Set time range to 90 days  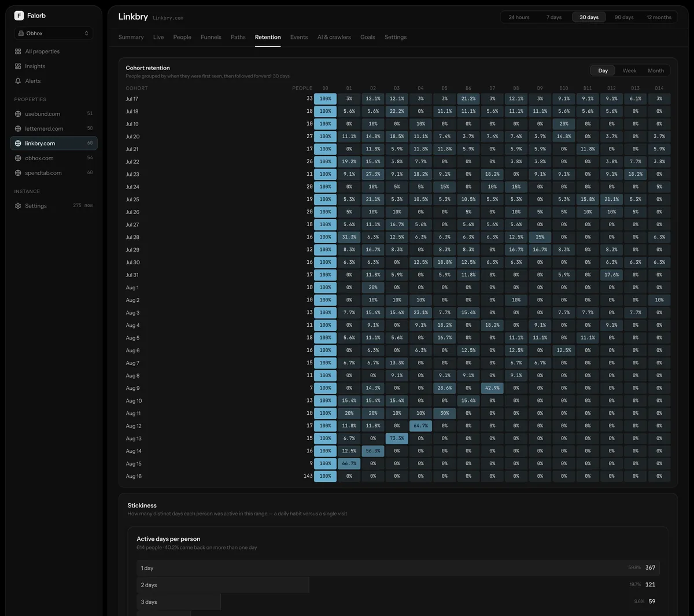624,17
